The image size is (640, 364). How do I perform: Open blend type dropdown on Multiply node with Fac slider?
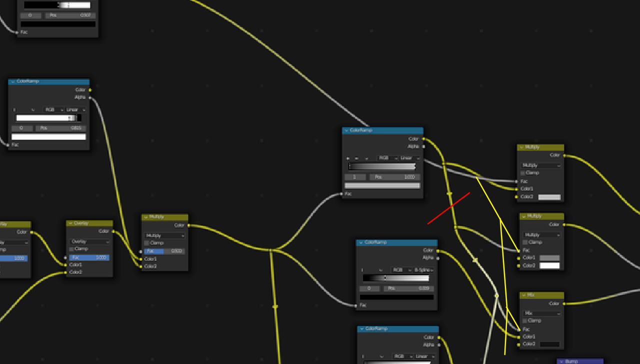tap(165, 235)
